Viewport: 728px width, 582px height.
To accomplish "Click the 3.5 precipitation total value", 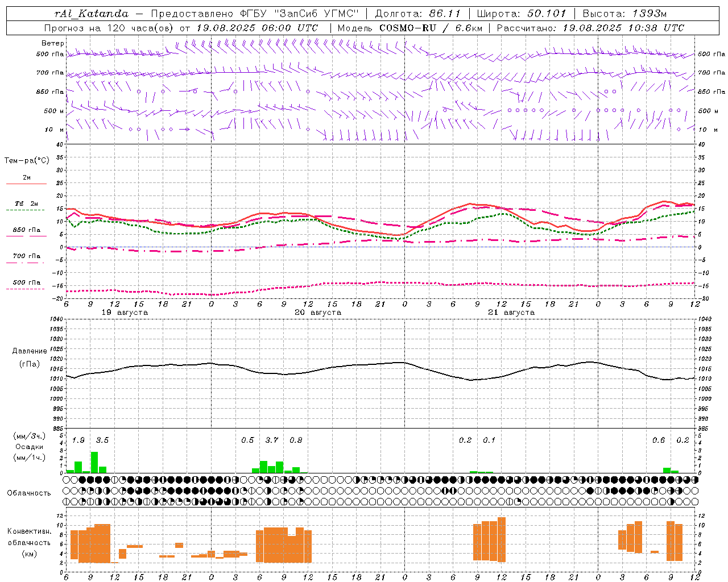I will click(102, 440).
